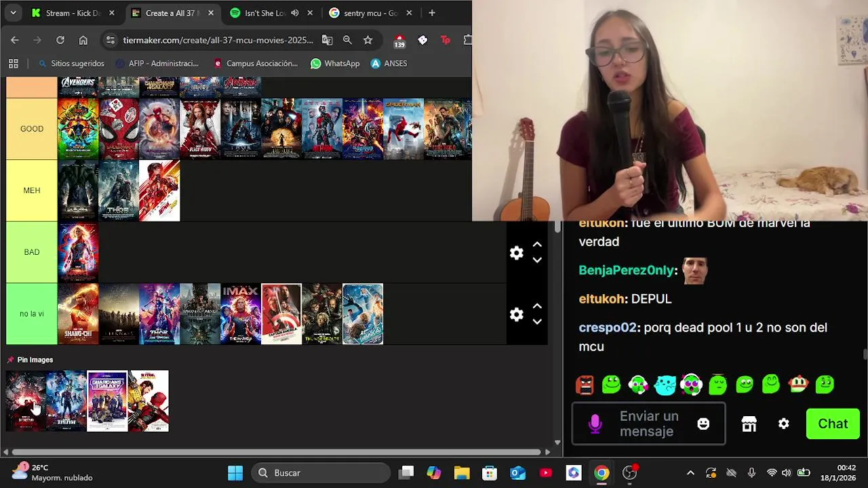This screenshot has height=488, width=868.
Task: Click the GOOD tier label
Action: [32, 129]
